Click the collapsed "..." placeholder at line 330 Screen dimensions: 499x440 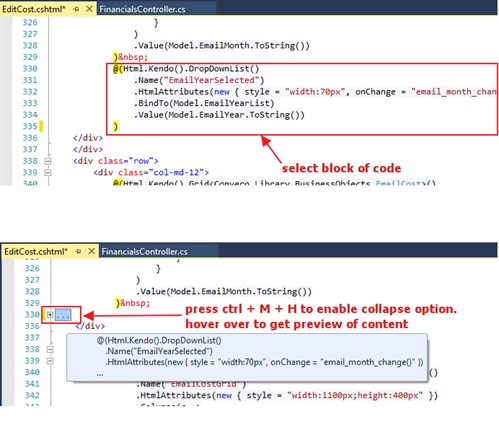[x=63, y=315]
